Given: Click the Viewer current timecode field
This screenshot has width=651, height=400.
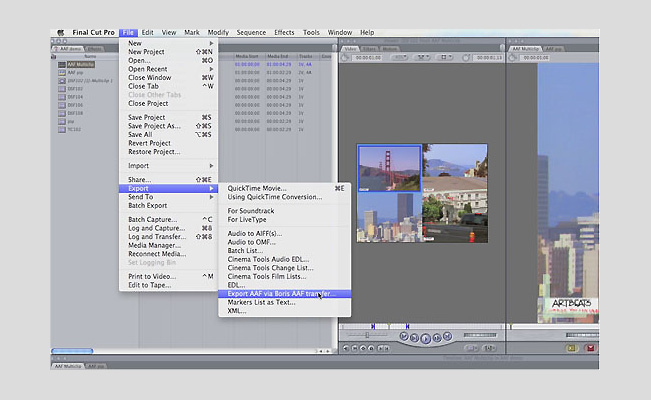Looking at the screenshot, I should pos(489,58).
